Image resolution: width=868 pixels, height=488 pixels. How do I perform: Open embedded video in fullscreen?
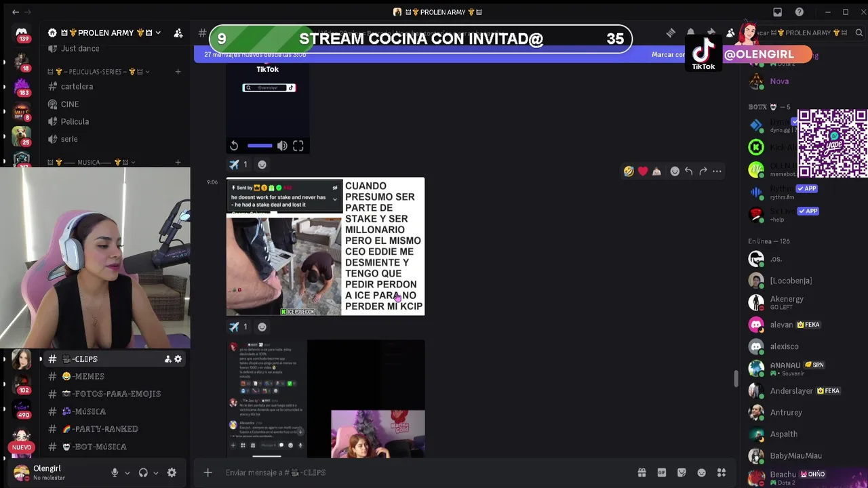pyautogui.click(x=298, y=146)
